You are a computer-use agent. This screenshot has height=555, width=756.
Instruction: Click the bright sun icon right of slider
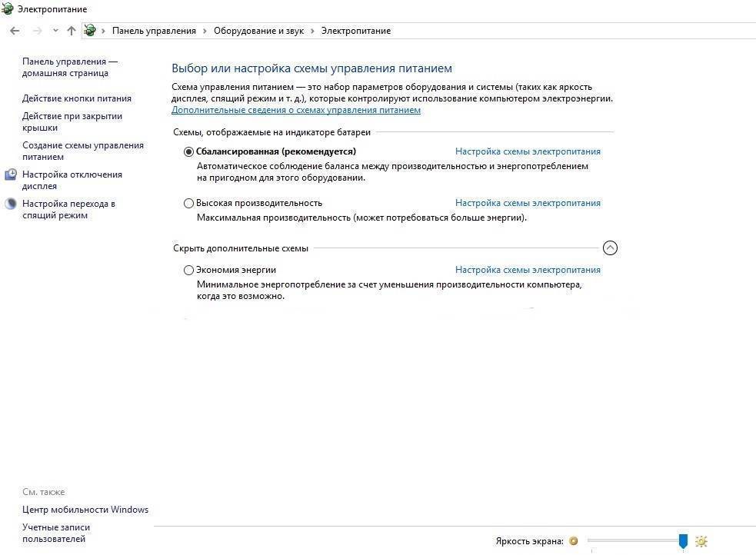point(701,541)
